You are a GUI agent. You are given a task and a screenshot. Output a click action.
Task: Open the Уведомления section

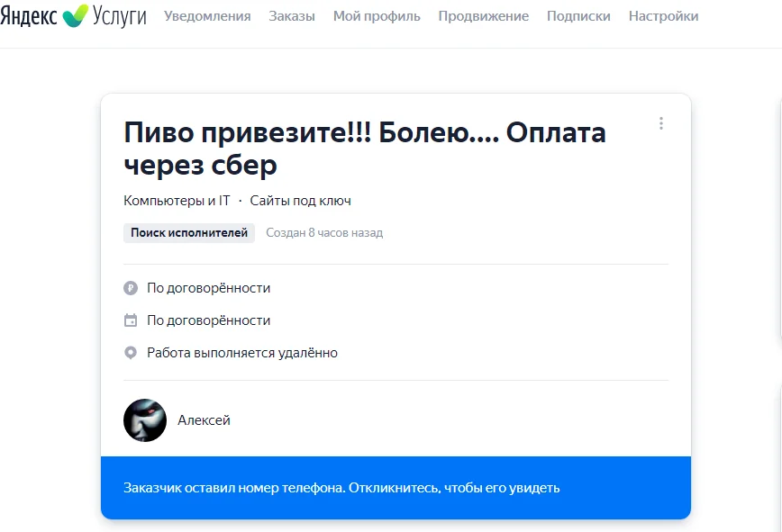click(206, 15)
